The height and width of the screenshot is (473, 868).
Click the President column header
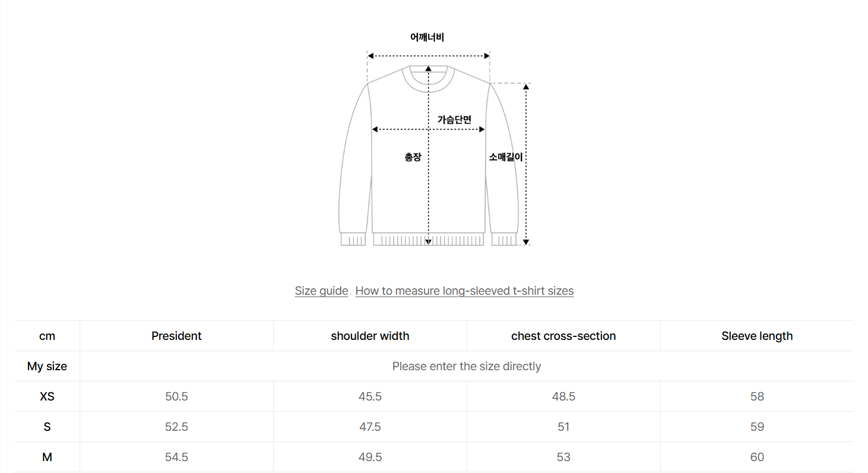point(176,336)
